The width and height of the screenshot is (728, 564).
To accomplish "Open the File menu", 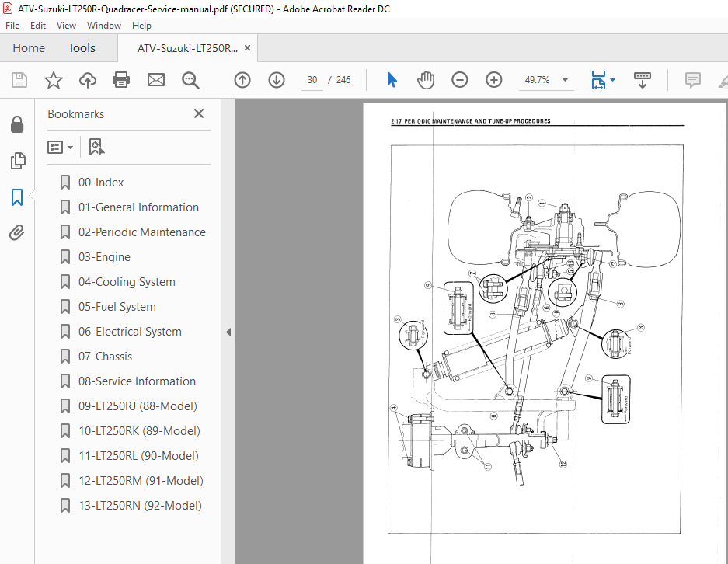I will tap(12, 26).
